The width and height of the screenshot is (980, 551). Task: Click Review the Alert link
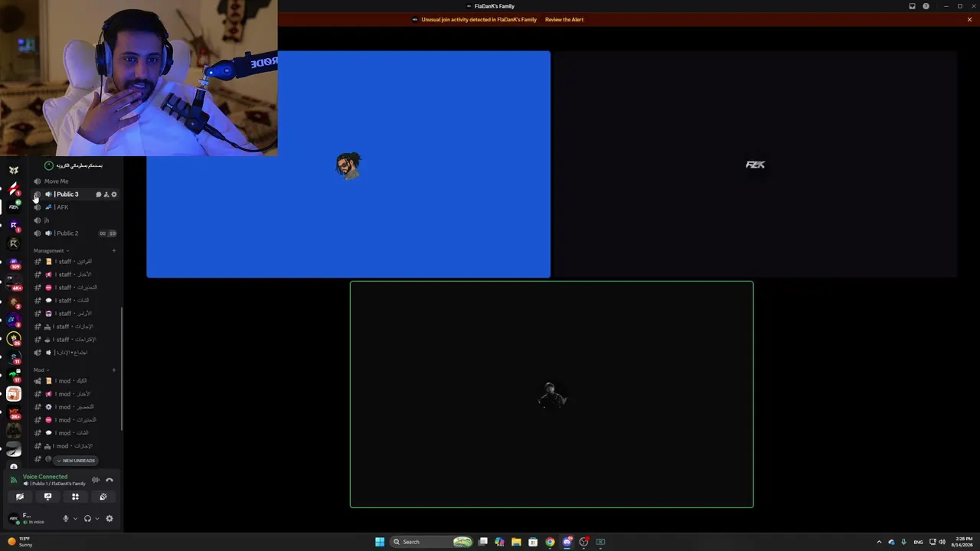[x=564, y=20]
